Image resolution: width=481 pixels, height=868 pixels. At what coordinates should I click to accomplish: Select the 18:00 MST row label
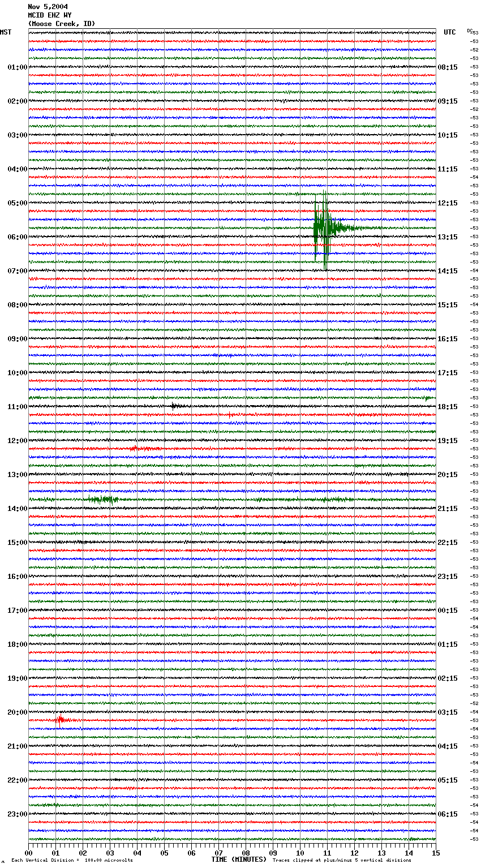(18, 644)
